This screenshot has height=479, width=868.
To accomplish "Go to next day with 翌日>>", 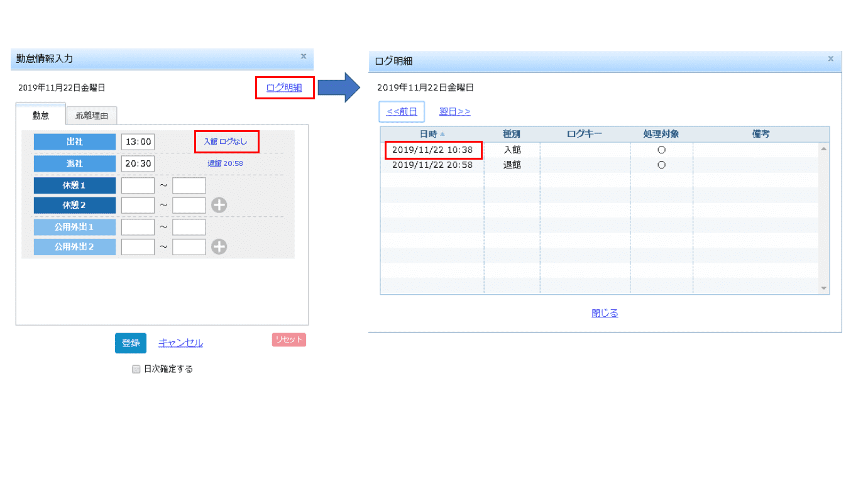I will (454, 112).
